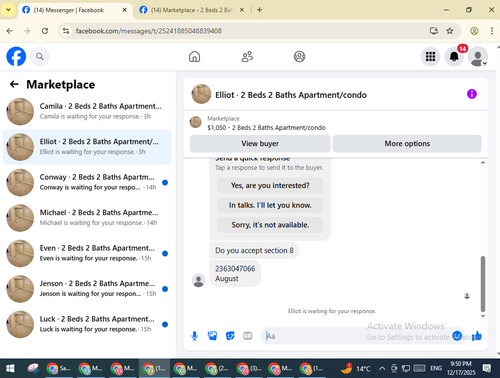Click the address bar URL
The width and height of the screenshot is (500, 378).
pyautogui.click(x=148, y=31)
